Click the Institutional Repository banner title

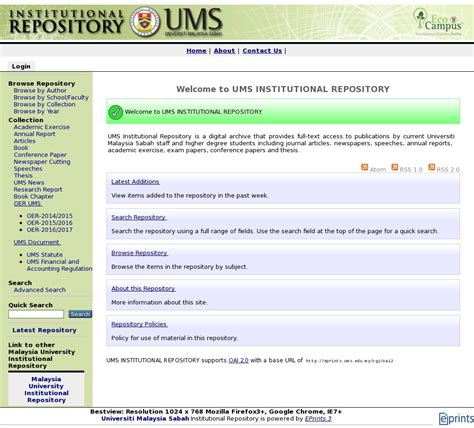(x=66, y=21)
